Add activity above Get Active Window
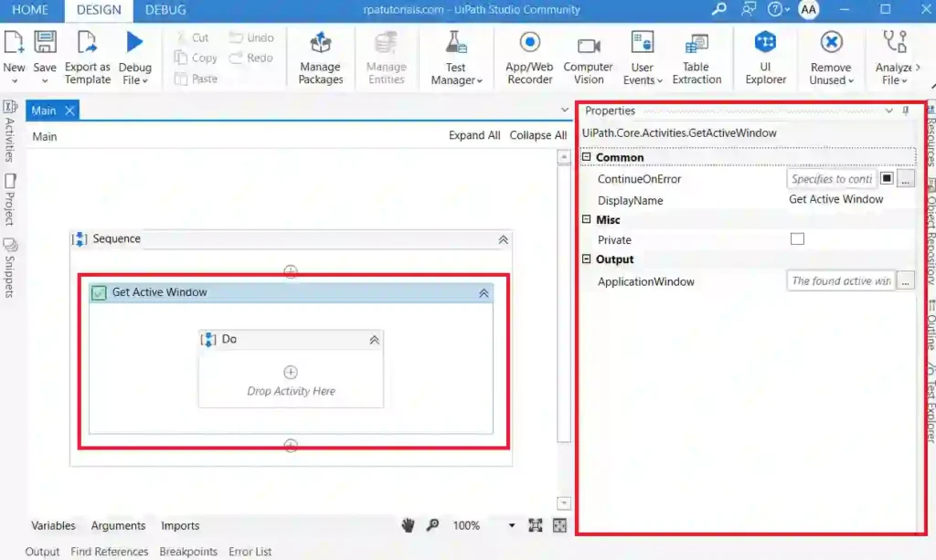This screenshot has height=560, width=936. coord(291,271)
